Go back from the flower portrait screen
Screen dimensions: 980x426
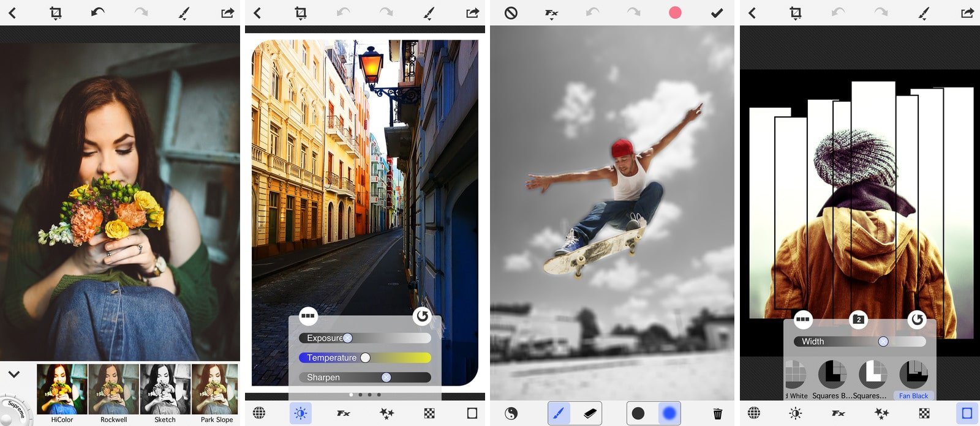click(12, 13)
